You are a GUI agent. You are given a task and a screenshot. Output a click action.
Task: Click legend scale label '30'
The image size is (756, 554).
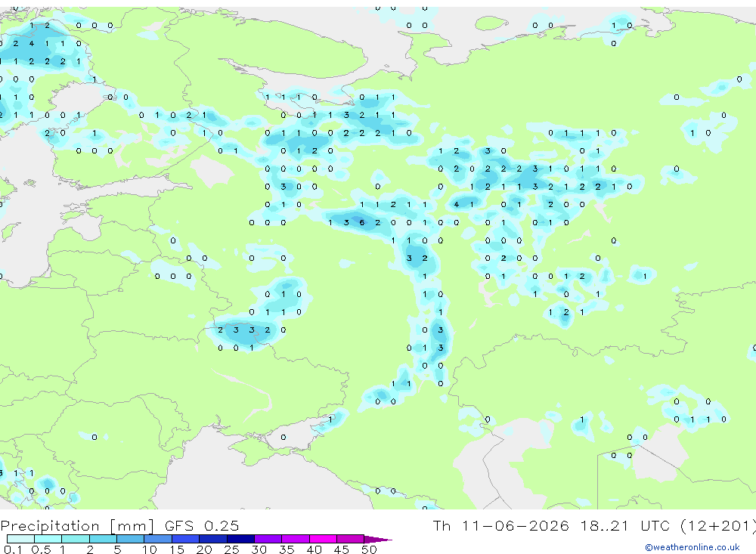(x=259, y=549)
